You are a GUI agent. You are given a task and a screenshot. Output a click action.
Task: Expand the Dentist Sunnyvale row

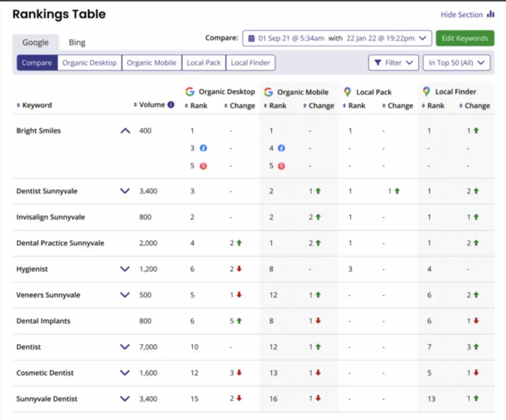click(x=124, y=191)
